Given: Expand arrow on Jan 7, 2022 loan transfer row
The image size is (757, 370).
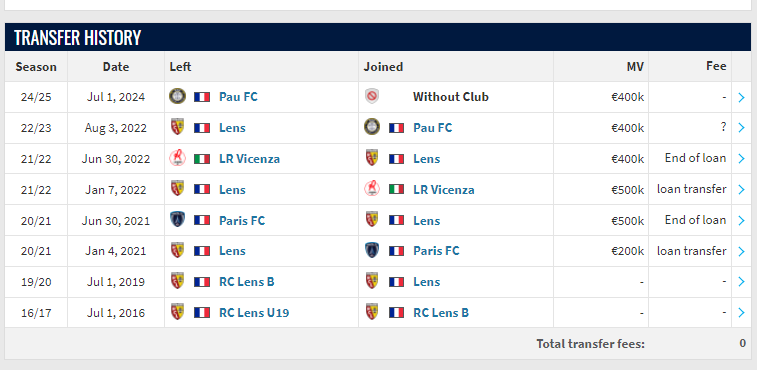Looking at the screenshot, I should point(742,190).
